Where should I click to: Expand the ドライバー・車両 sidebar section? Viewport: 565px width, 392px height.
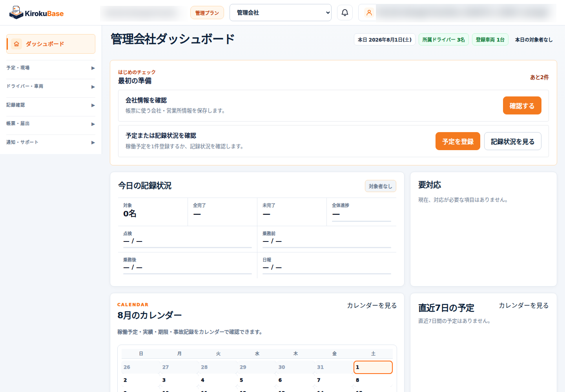51,86
